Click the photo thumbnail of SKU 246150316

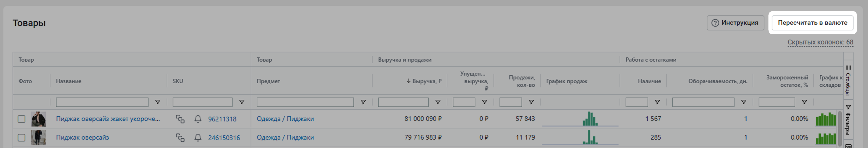(x=38, y=137)
